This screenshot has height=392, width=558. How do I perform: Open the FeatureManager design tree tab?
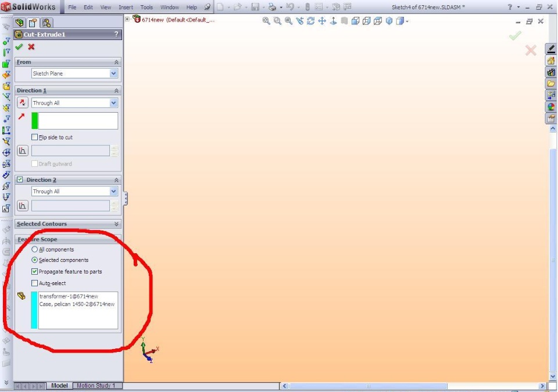[19, 23]
